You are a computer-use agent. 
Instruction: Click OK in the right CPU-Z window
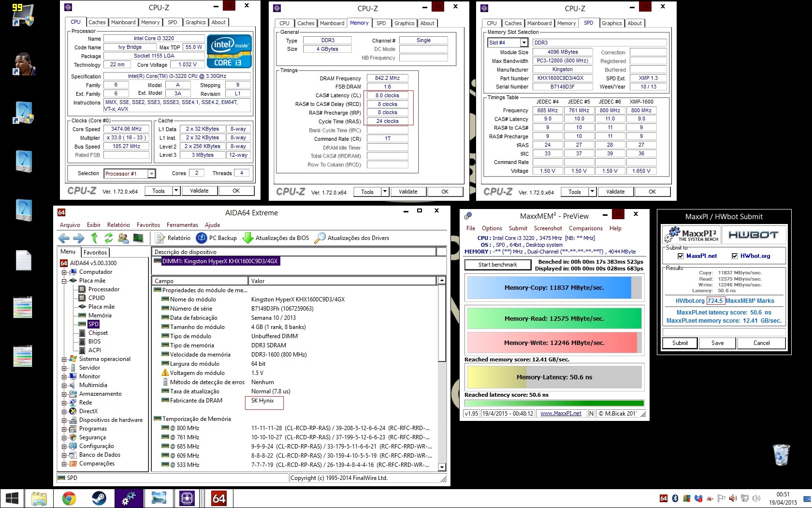coord(652,192)
